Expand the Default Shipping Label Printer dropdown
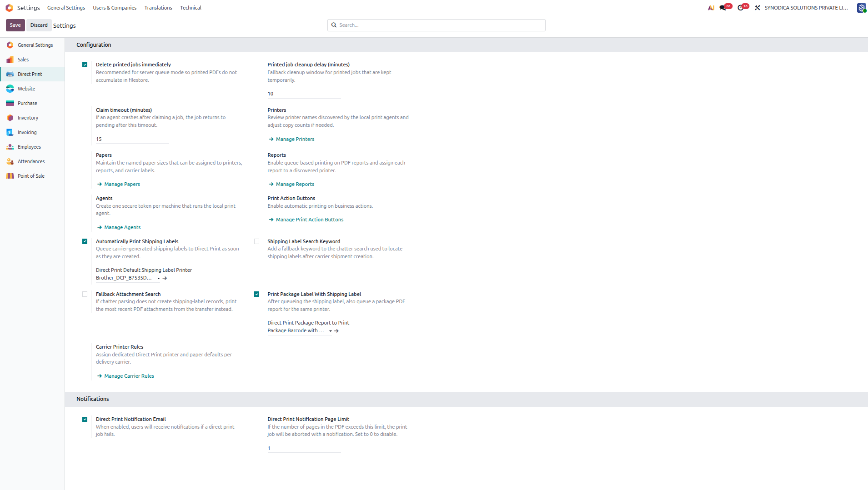 point(128,278)
